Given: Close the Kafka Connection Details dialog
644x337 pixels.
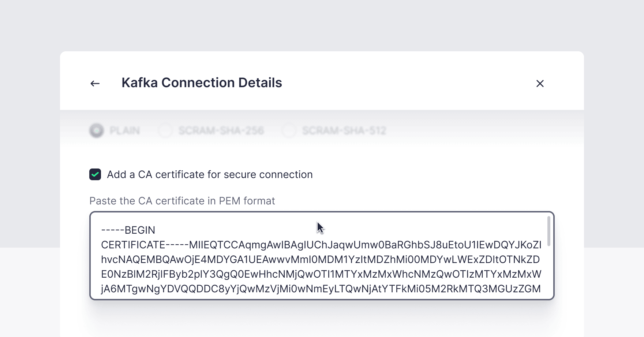Looking at the screenshot, I should (540, 84).
